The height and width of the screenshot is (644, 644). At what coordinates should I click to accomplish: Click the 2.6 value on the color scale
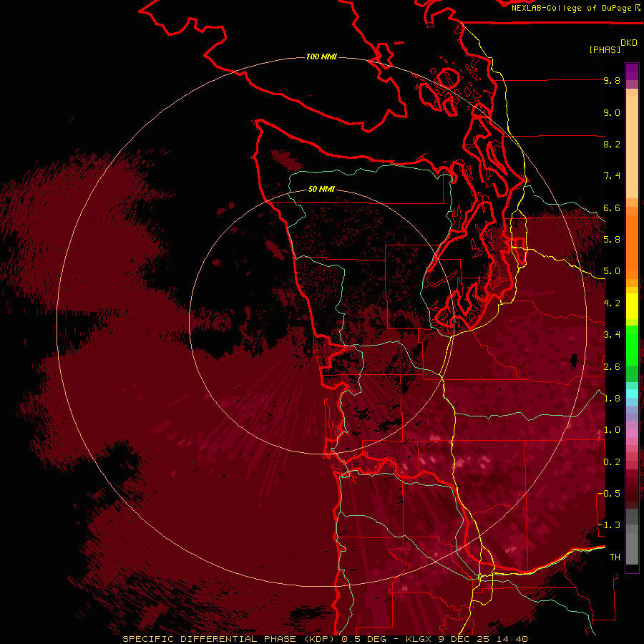(x=612, y=367)
